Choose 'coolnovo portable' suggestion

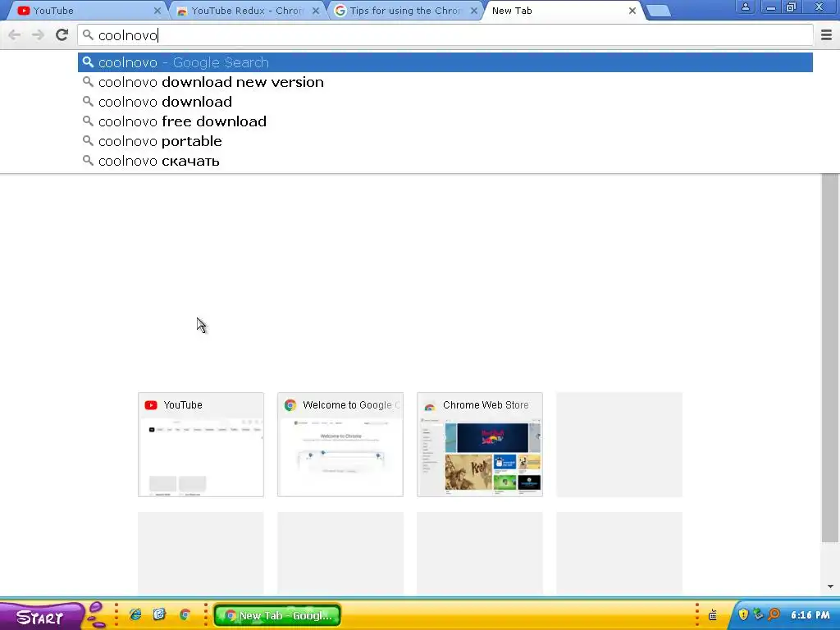(445, 141)
